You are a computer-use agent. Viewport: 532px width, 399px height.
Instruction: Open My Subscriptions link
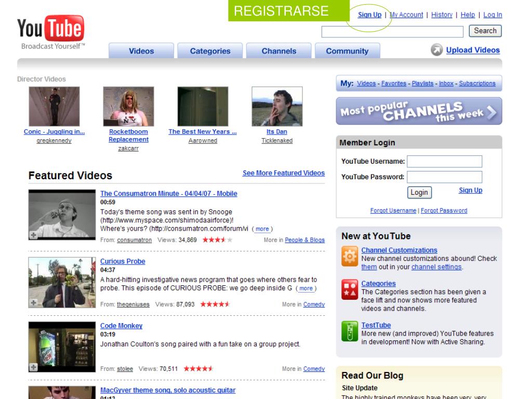pyautogui.click(x=477, y=84)
